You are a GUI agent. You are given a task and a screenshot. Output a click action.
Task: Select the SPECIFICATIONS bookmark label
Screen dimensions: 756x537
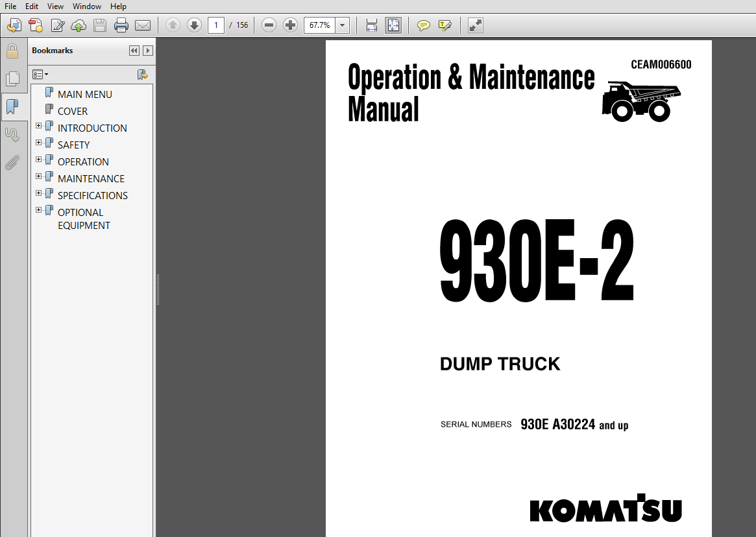click(x=93, y=196)
